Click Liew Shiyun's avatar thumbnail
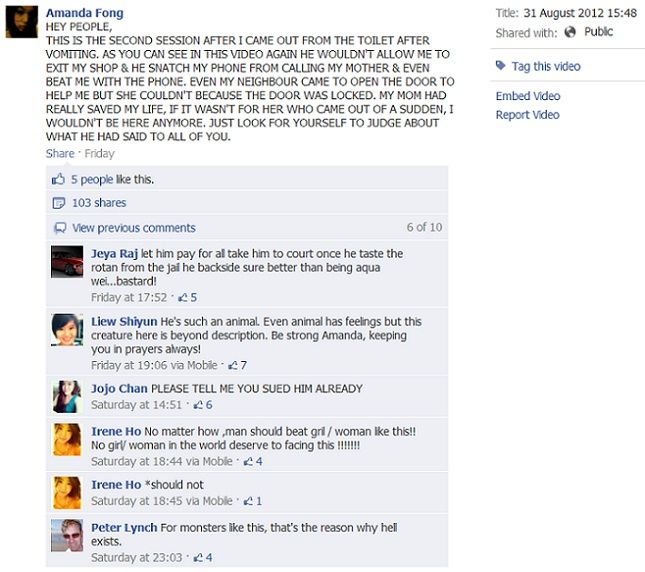The height and width of the screenshot is (572, 645). [67, 330]
